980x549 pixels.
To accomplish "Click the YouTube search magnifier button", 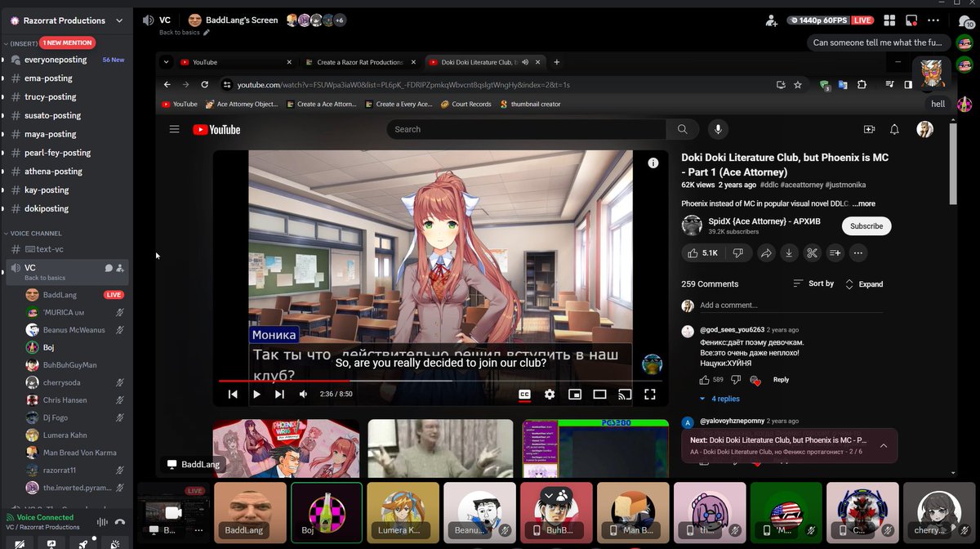I will tap(682, 129).
